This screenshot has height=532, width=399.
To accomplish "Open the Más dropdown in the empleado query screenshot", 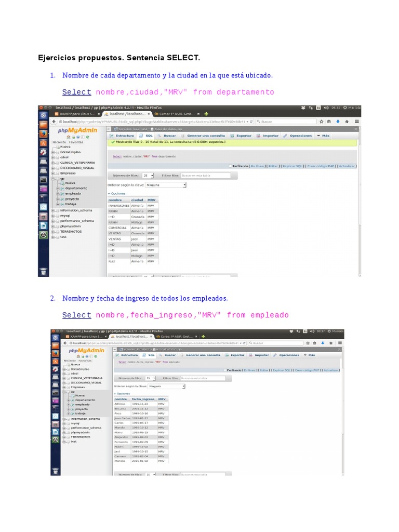I will pos(309,355).
